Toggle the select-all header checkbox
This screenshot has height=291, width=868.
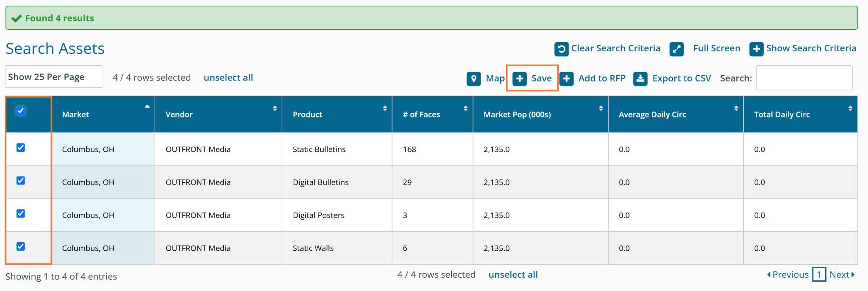[21, 111]
